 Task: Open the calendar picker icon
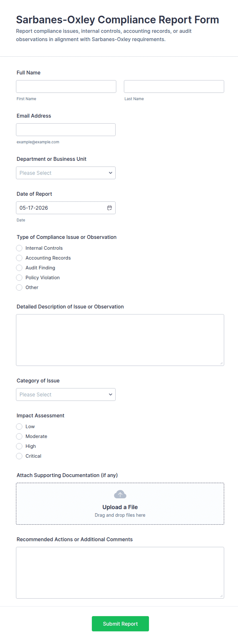[x=110, y=208]
